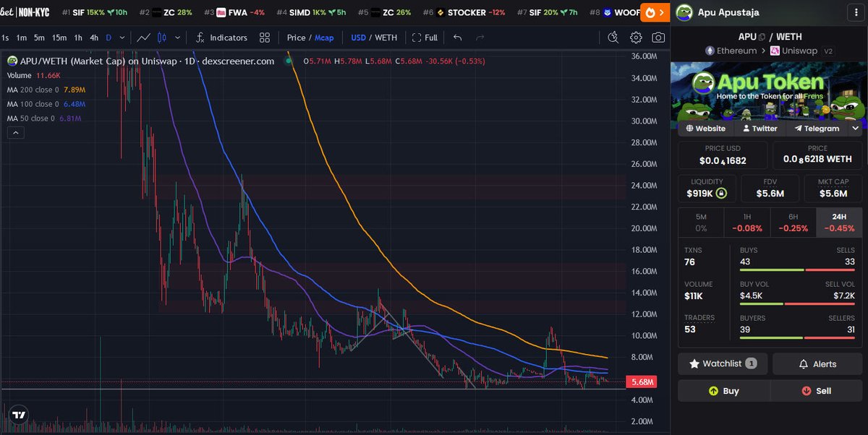Image resolution: width=868 pixels, height=435 pixels.
Task: Click the star icon on Watchlist
Action: click(x=694, y=363)
